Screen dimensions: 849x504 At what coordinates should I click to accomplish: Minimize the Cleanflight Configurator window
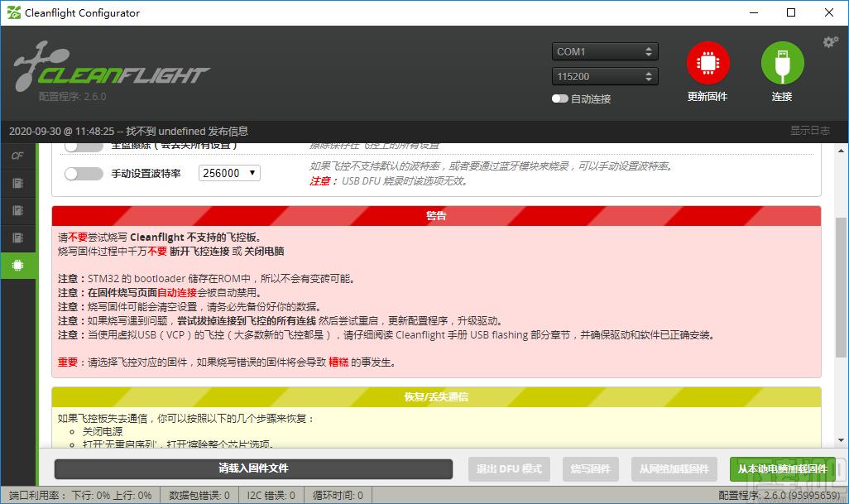[x=754, y=12]
